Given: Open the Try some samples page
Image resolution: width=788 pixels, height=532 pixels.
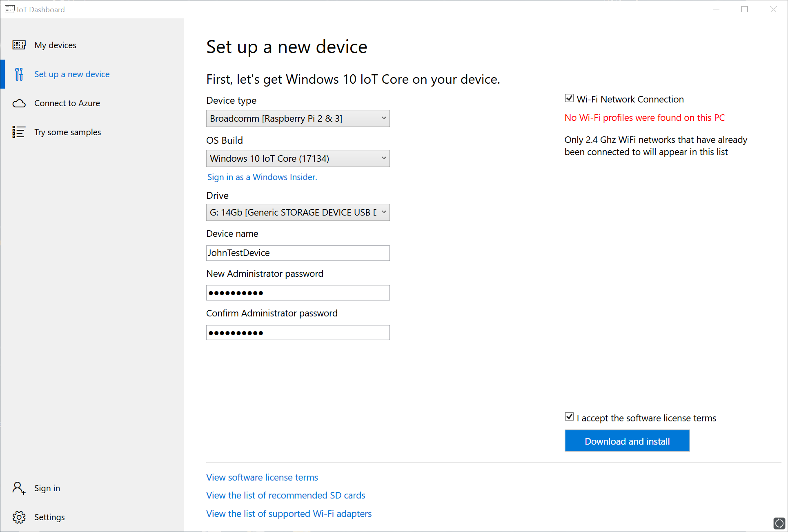Looking at the screenshot, I should (67, 132).
